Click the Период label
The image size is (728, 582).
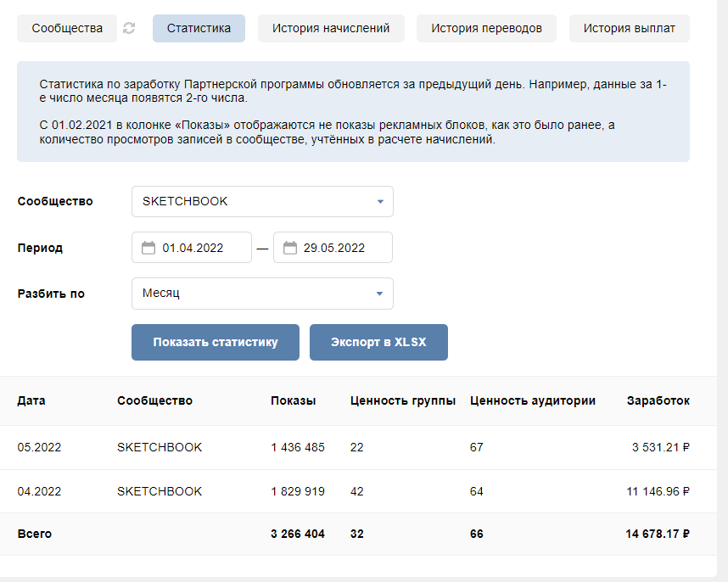[40, 248]
